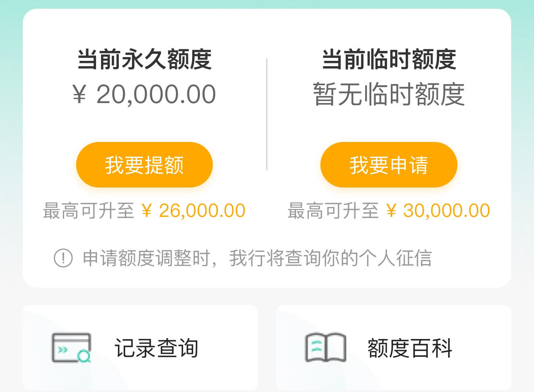Screen dimensions: 534x392
Task: Tap 最高可升至 label under 我要提额
Action: pos(89,211)
